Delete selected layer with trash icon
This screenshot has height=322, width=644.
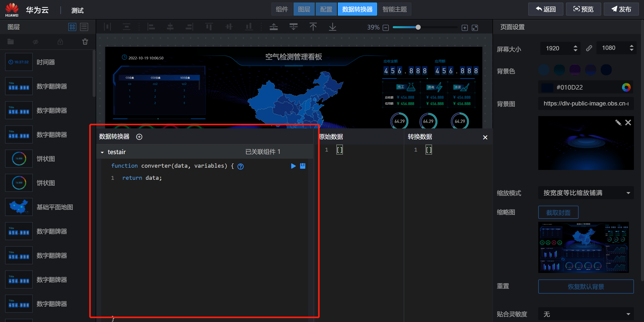(x=85, y=42)
